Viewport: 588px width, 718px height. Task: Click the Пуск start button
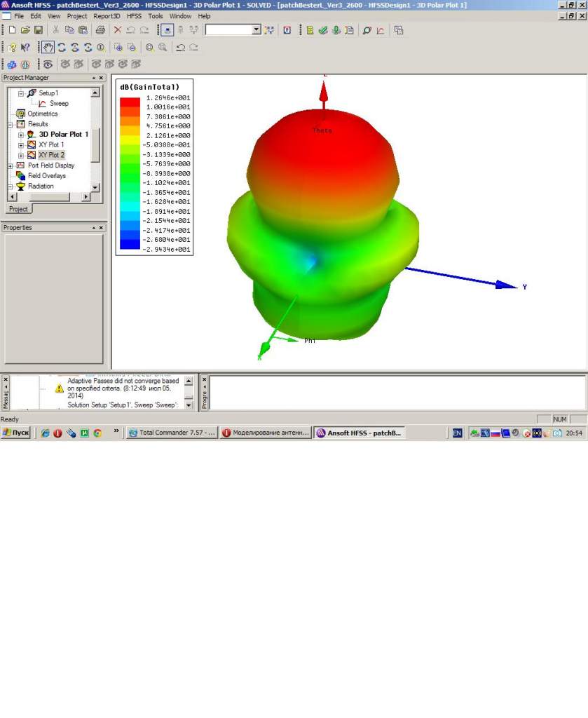16,433
